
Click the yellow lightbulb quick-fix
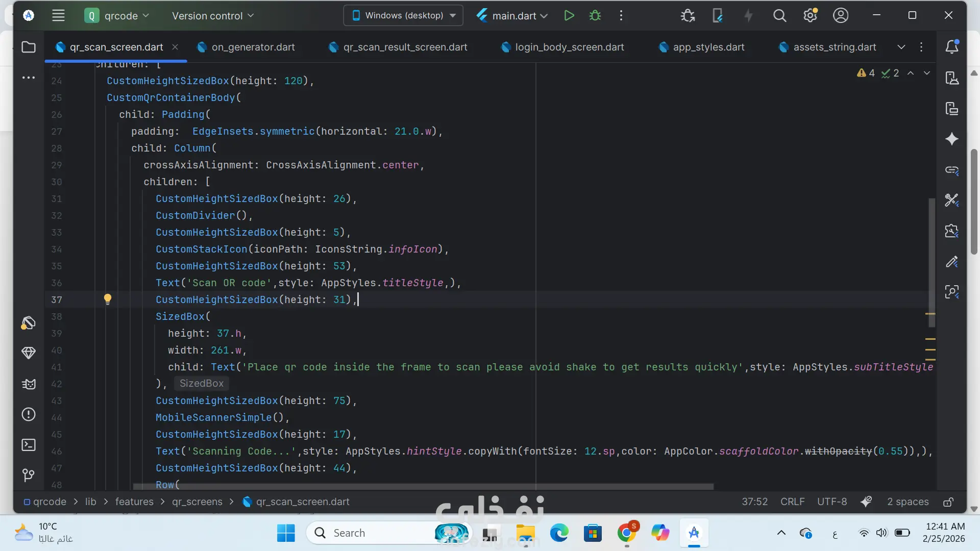[x=108, y=299]
